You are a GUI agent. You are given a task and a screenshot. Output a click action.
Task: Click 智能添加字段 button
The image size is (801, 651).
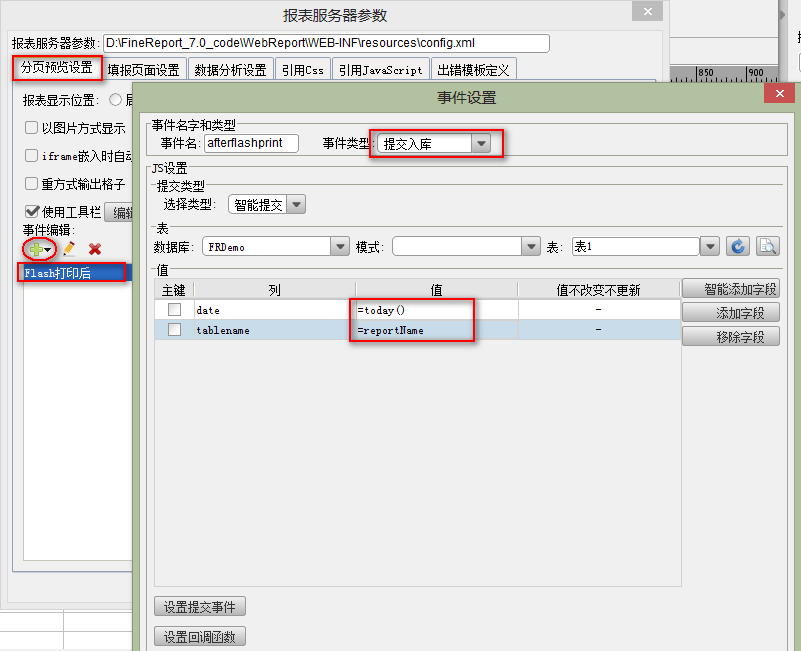731,289
